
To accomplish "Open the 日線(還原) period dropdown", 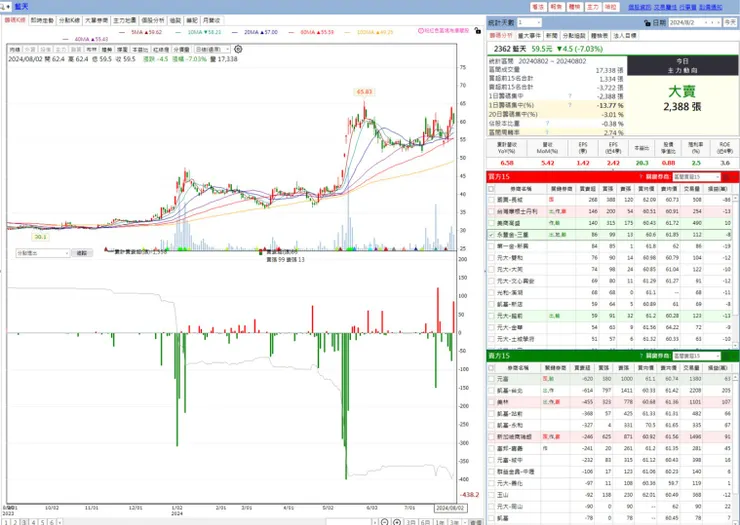I will coord(213,49).
